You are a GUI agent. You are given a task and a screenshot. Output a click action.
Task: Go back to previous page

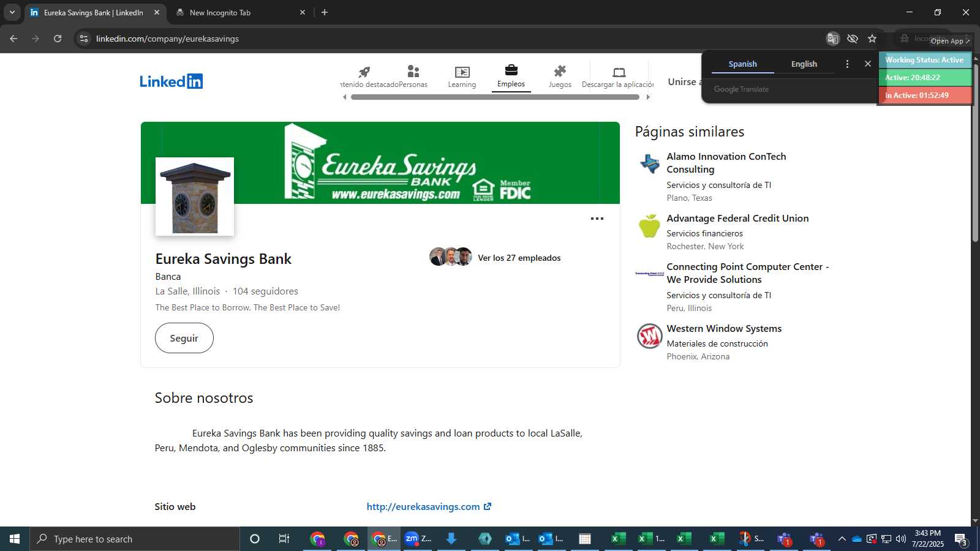(x=13, y=39)
